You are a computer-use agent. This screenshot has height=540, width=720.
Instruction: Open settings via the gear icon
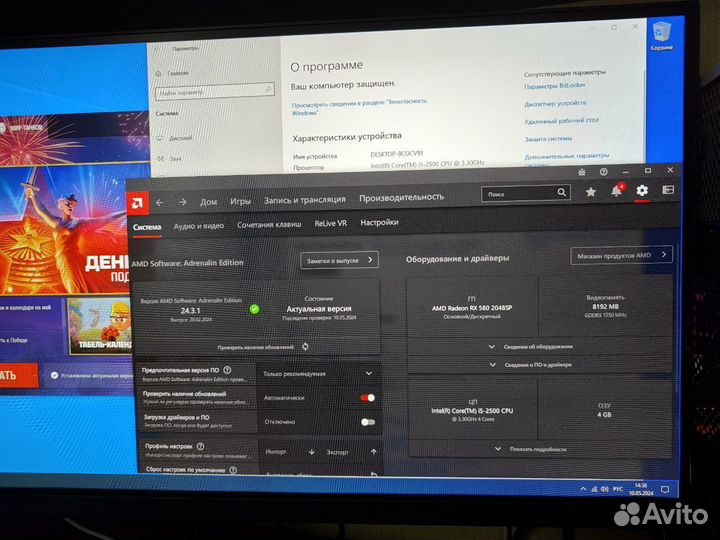642,190
